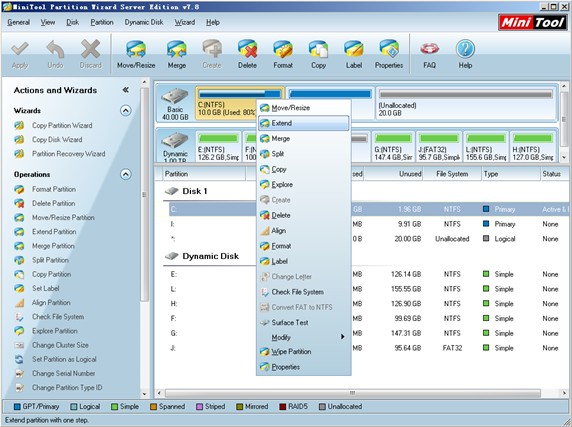Choose Wipe Partition in context menu

coord(304,352)
